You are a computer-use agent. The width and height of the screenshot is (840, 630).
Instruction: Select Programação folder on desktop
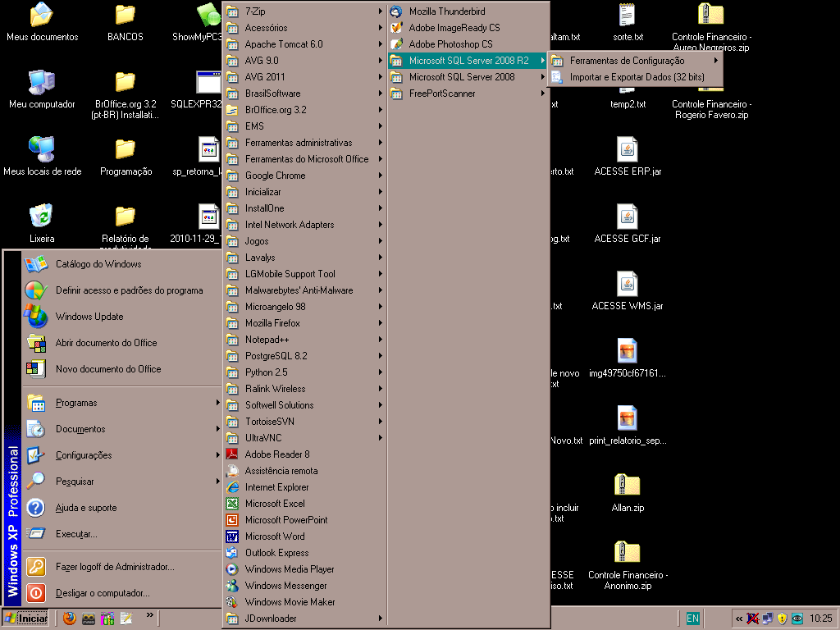pos(126,157)
